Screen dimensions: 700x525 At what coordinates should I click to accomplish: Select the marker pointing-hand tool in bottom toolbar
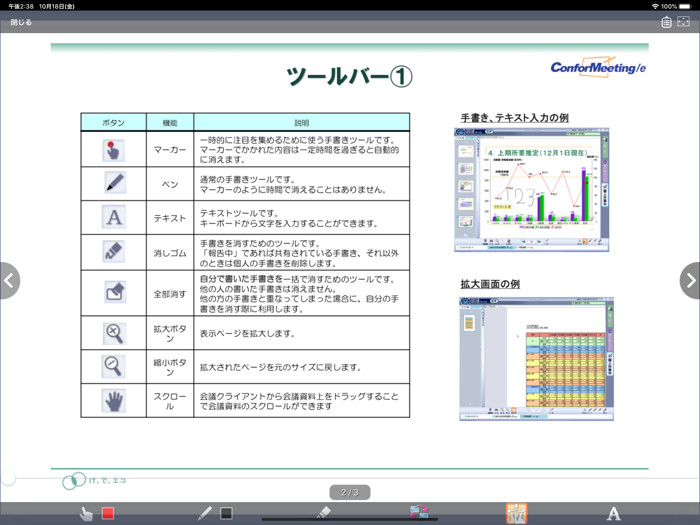[x=86, y=513]
